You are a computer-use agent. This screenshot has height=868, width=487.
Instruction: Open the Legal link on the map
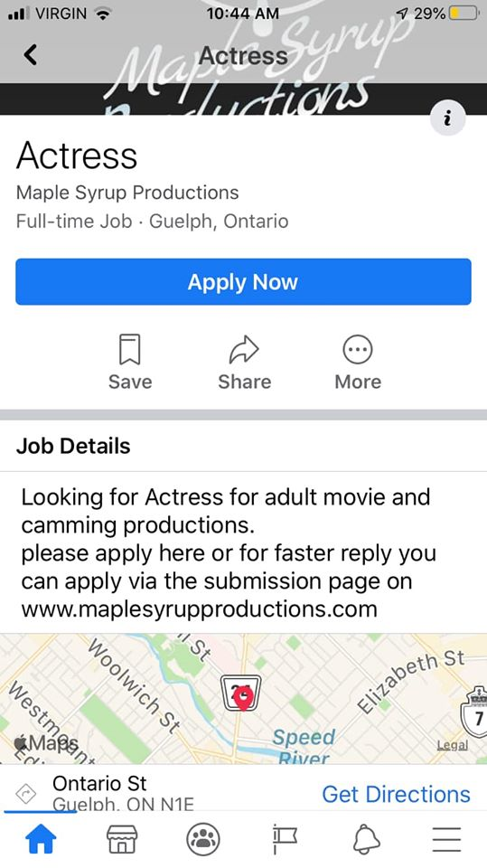tap(452, 745)
